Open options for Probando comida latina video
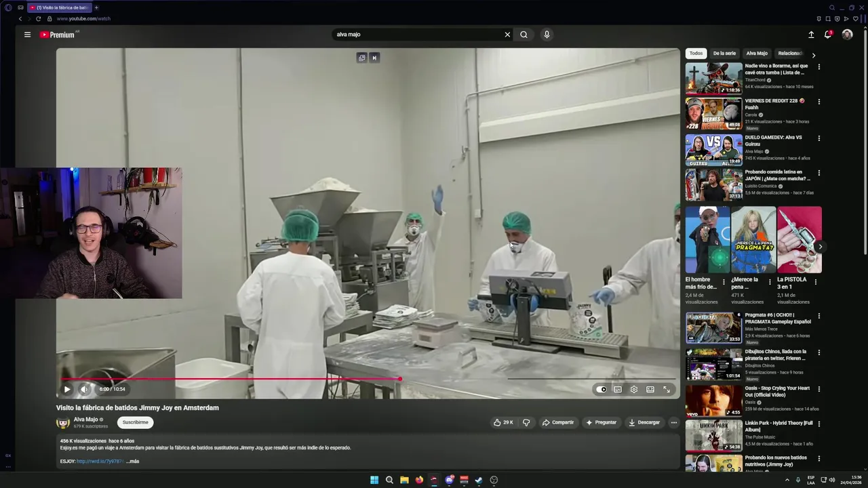This screenshot has width=868, height=488. pyautogui.click(x=818, y=173)
